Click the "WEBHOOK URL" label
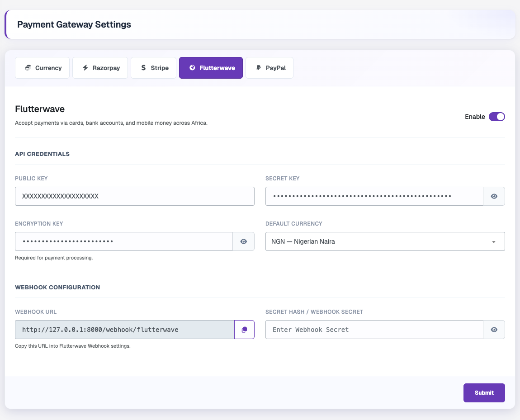The height and width of the screenshot is (420, 520). coord(35,312)
